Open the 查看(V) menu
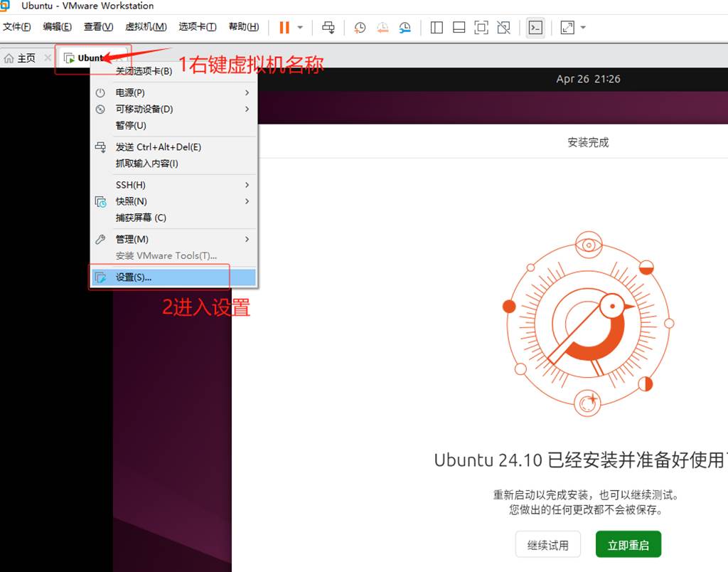728x572 pixels. tap(98, 26)
